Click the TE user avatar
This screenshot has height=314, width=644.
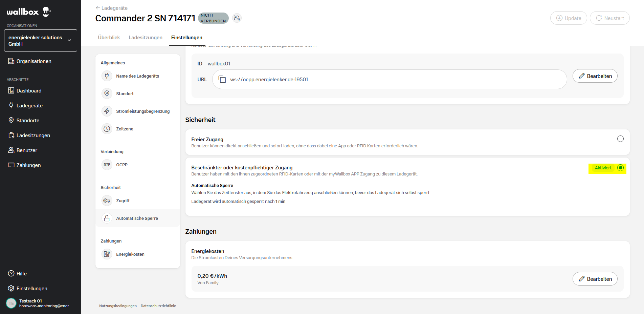click(11, 303)
